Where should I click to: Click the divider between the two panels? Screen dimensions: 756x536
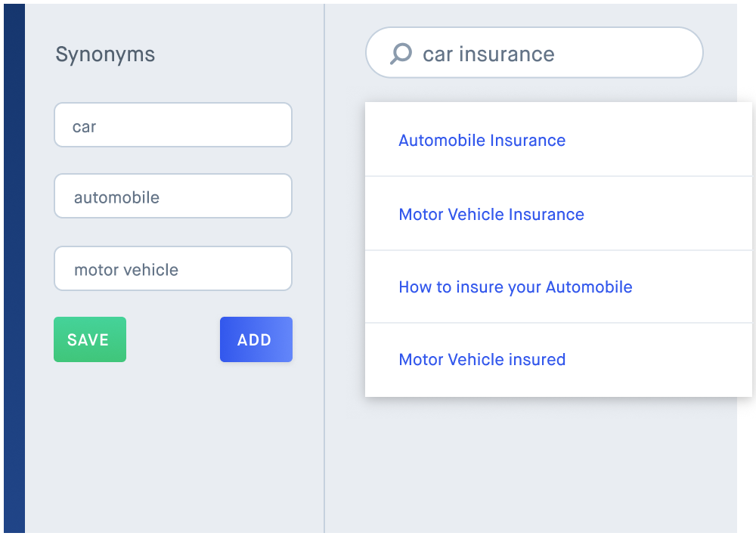point(324,268)
